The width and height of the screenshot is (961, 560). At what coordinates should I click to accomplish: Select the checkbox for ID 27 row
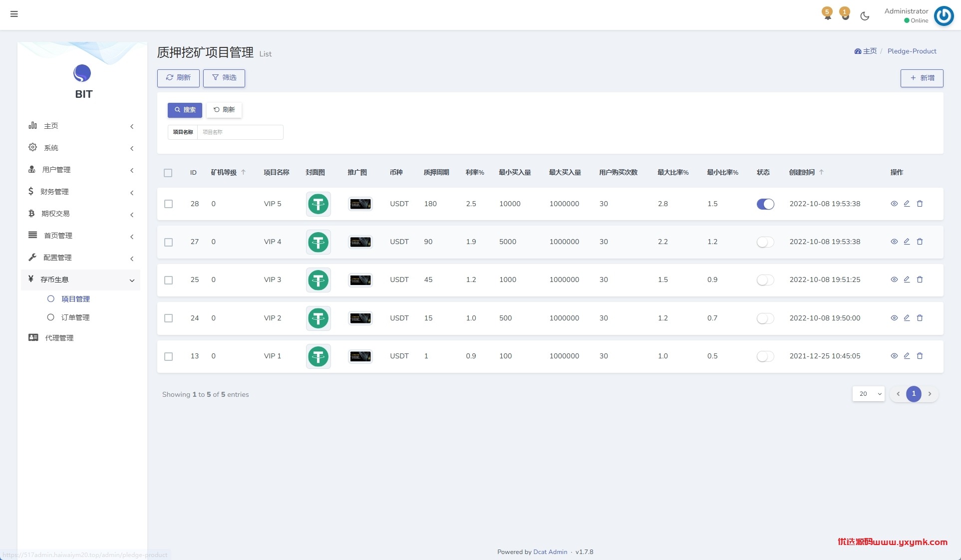pyautogui.click(x=169, y=242)
